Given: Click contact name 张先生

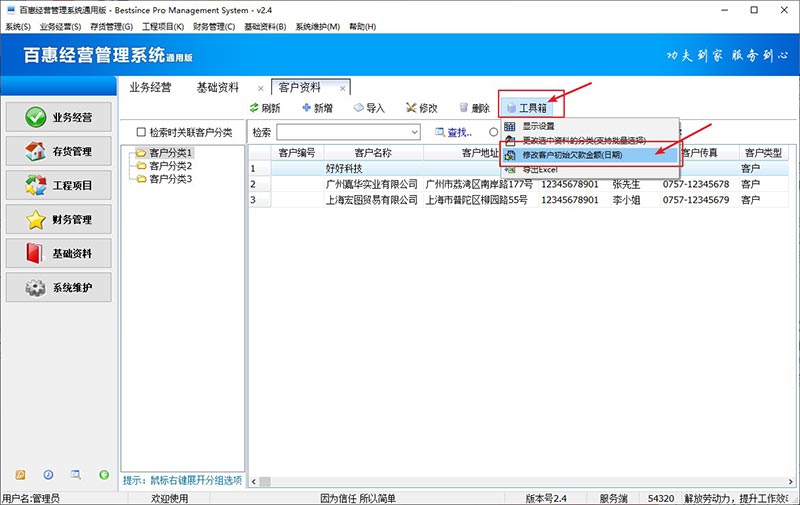Looking at the screenshot, I should [x=626, y=184].
